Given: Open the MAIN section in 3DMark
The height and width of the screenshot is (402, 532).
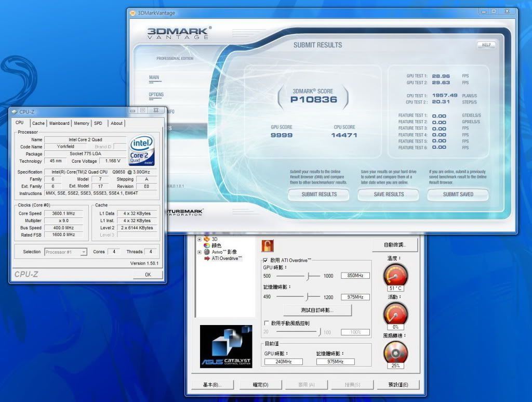Looking at the screenshot, I should pos(154,78).
